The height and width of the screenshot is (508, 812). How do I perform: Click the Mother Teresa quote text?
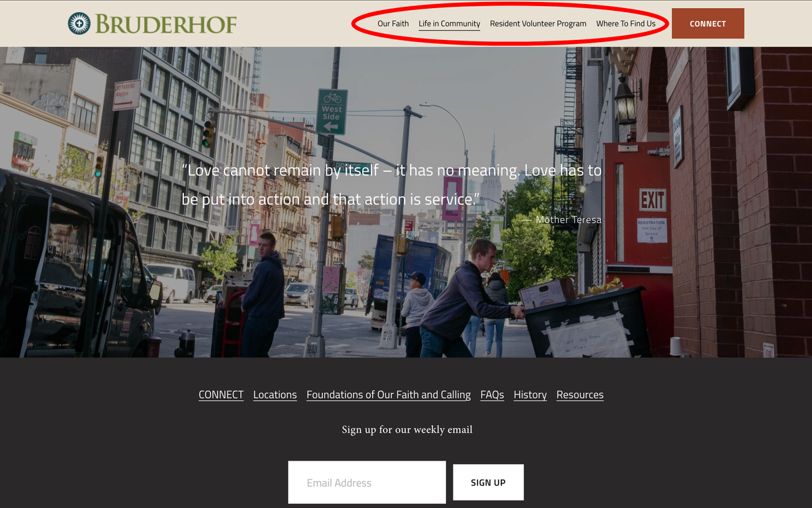pyautogui.click(x=392, y=185)
